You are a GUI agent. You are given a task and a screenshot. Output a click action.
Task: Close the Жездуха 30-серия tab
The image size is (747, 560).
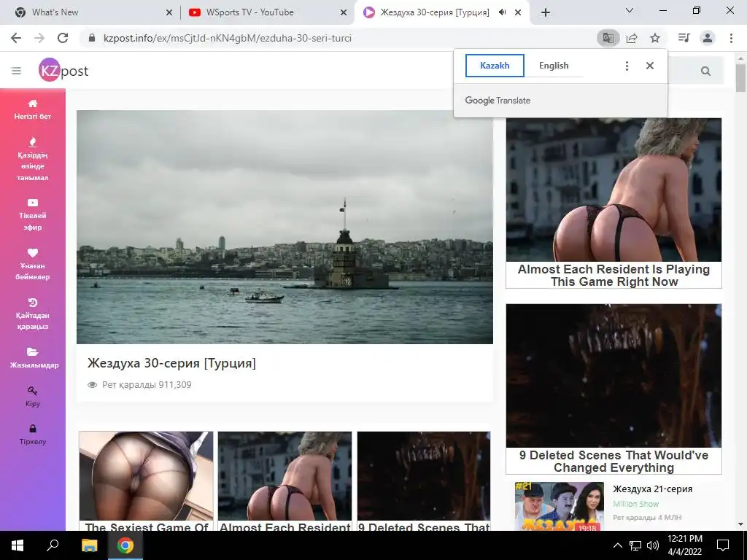[x=518, y=12]
